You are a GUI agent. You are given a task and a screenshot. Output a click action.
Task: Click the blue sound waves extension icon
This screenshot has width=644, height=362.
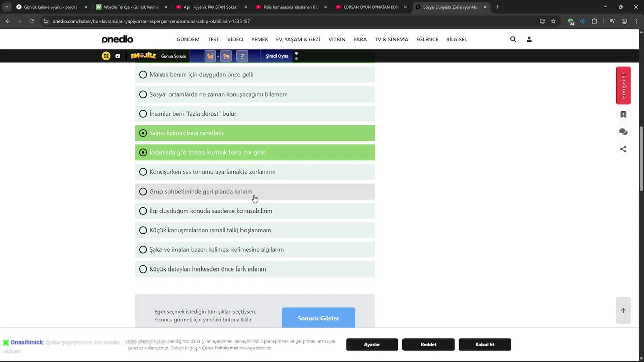582,21
